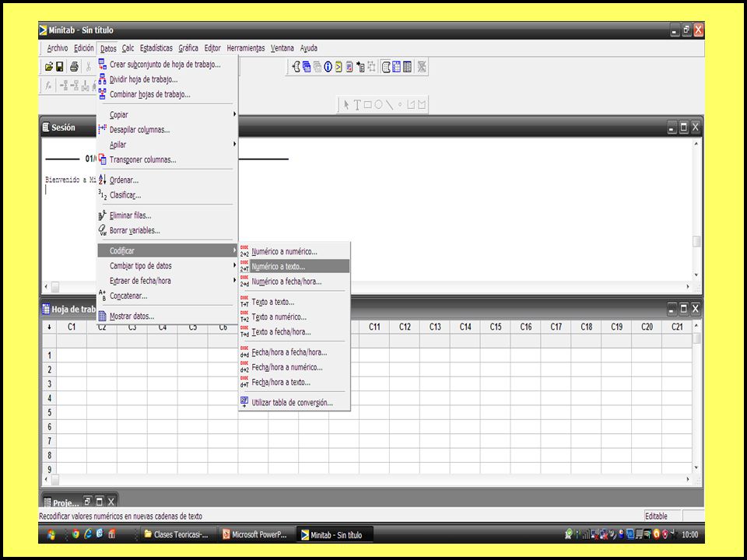Image resolution: width=747 pixels, height=560 pixels.
Task: Click the Show Graphs folder toolbar icon
Action: click(x=317, y=67)
